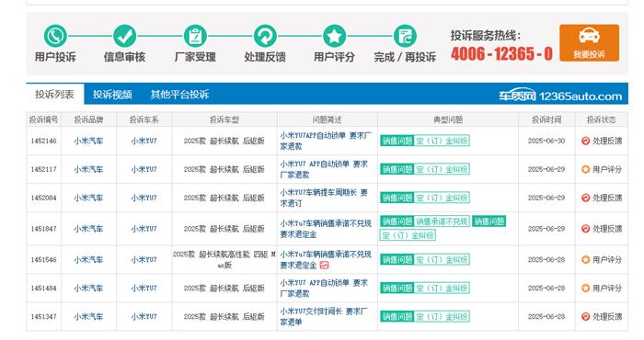
Task: Click the 信息审核 checkmark icon
Action: 124,36
